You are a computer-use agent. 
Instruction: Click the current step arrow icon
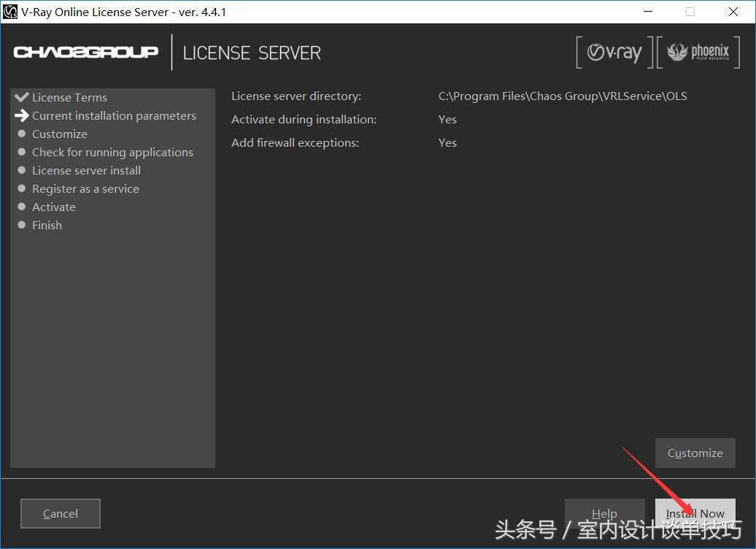click(22, 115)
